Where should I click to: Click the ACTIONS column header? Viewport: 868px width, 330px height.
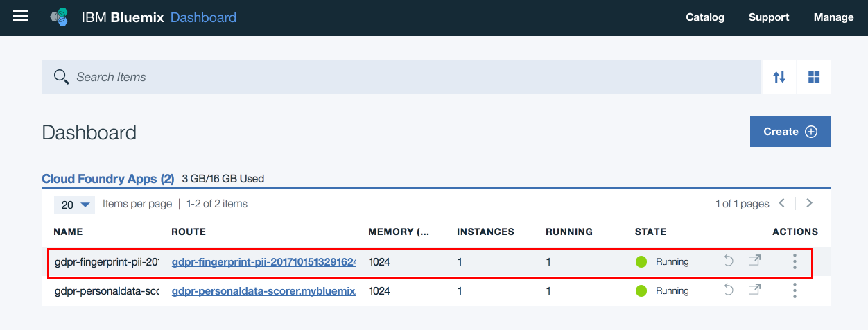pyautogui.click(x=795, y=232)
